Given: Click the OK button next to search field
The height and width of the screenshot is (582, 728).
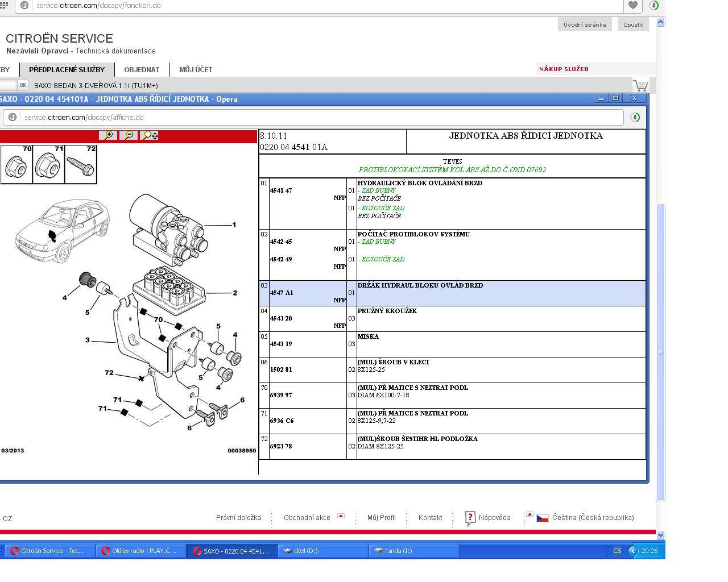Looking at the screenshot, I should click(23, 85).
